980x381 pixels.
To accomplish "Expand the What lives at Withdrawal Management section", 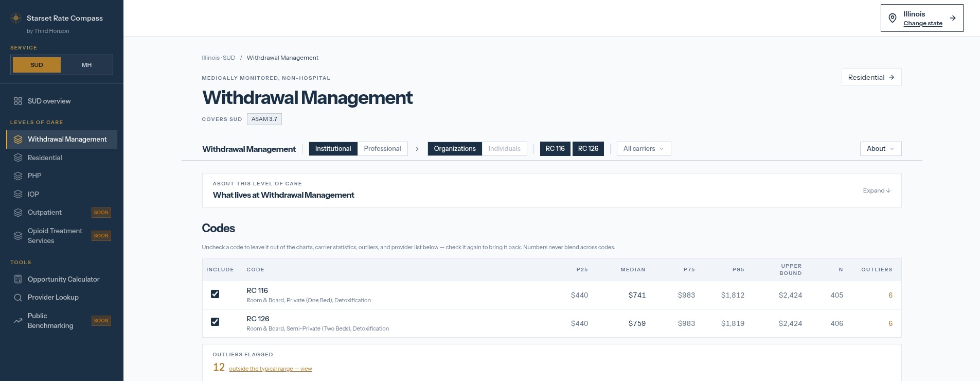I will click(877, 190).
